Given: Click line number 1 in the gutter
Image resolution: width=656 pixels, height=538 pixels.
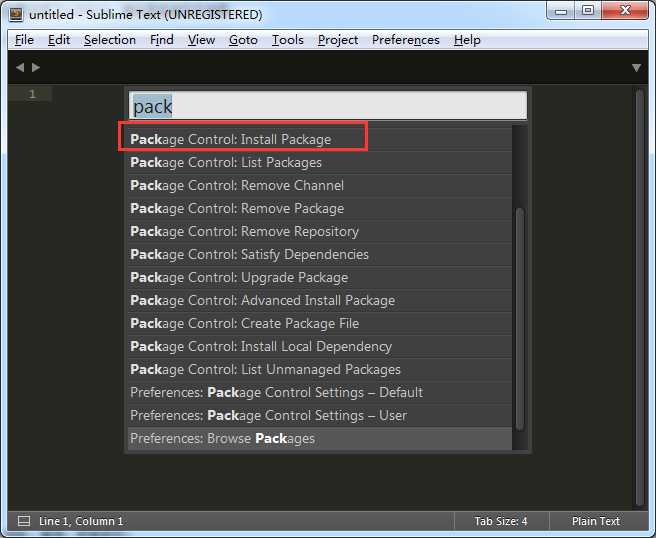Looking at the screenshot, I should (32, 94).
